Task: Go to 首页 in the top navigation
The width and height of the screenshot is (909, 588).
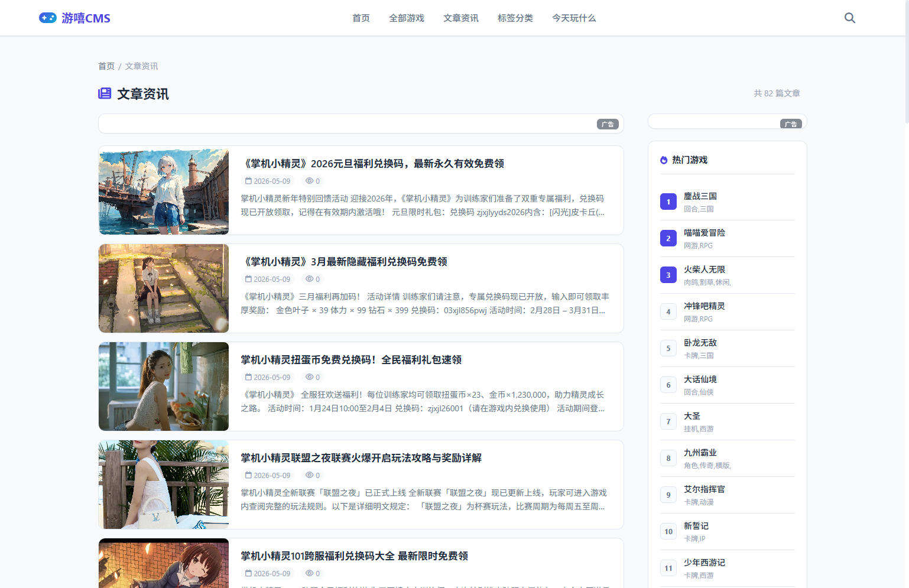Action: click(x=361, y=18)
